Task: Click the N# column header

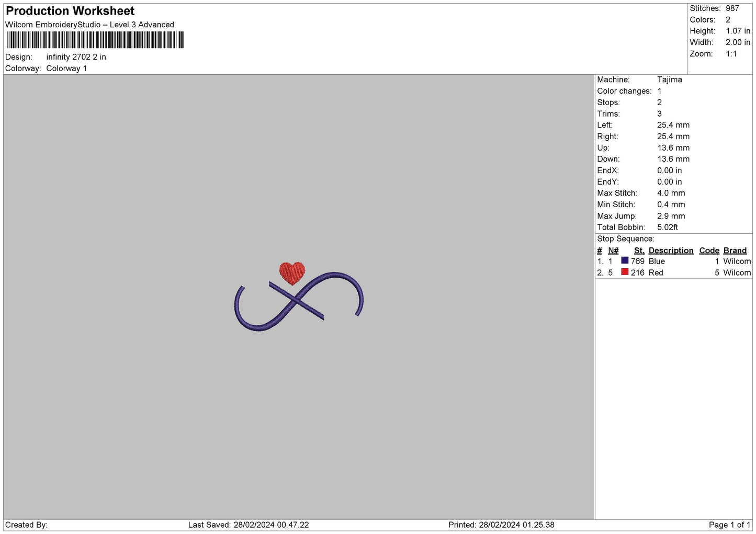Action: (x=613, y=251)
